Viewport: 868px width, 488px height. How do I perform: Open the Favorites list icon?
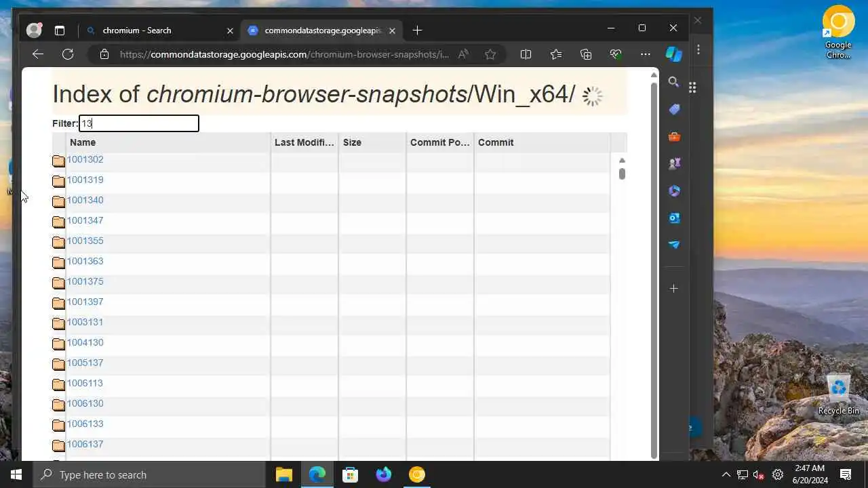556,54
